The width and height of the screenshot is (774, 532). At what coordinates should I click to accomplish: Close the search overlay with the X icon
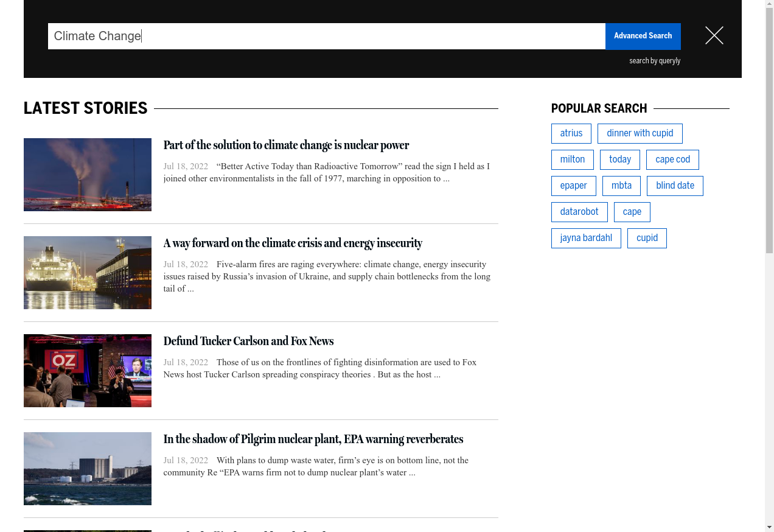(x=714, y=36)
